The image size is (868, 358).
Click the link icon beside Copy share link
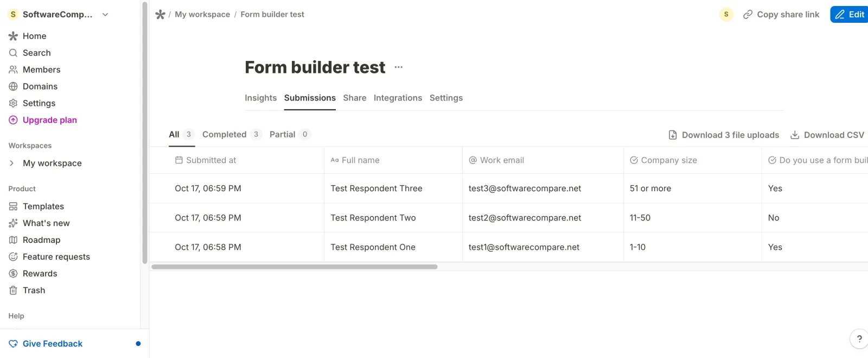(x=748, y=15)
